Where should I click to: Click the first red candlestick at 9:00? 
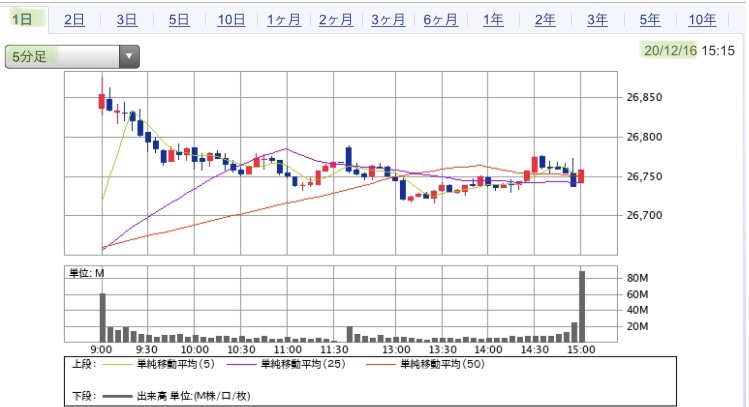click(x=102, y=101)
